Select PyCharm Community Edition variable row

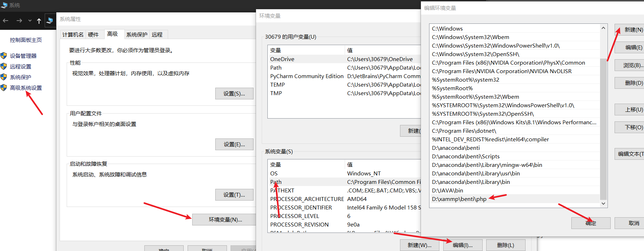344,76
